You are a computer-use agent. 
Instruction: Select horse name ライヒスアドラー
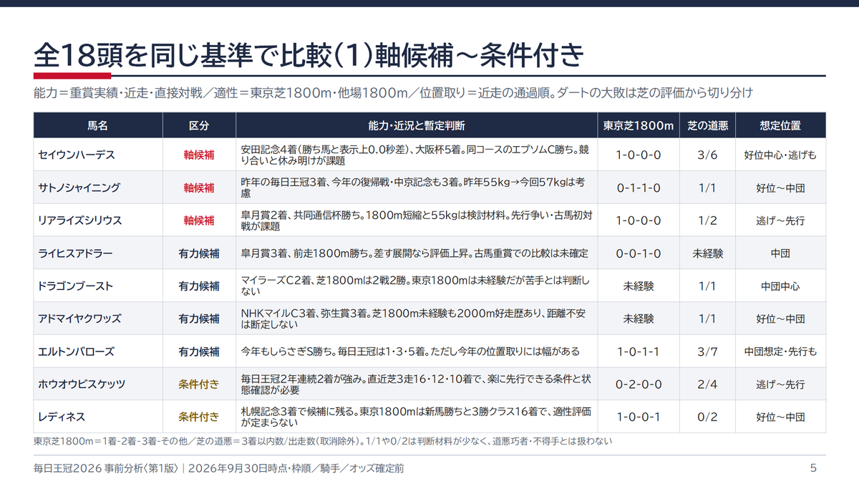click(75, 253)
